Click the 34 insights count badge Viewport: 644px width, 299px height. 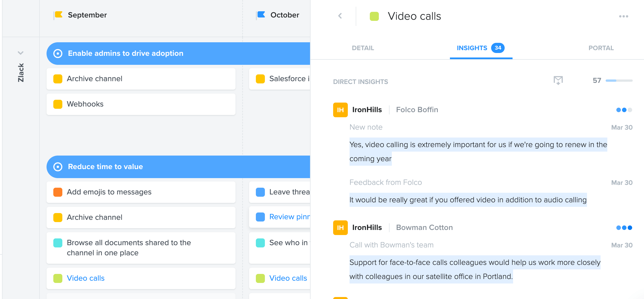click(498, 48)
